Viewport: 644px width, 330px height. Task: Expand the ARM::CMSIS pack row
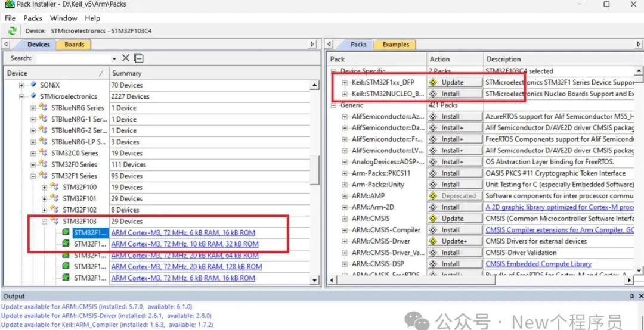[345, 219]
